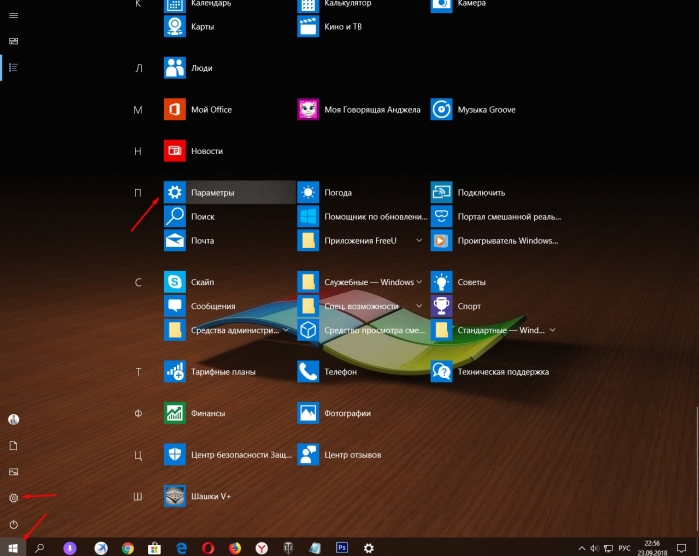Viewport: 699px width, 556px height.
Task: Launch Скайп
Action: point(189,282)
